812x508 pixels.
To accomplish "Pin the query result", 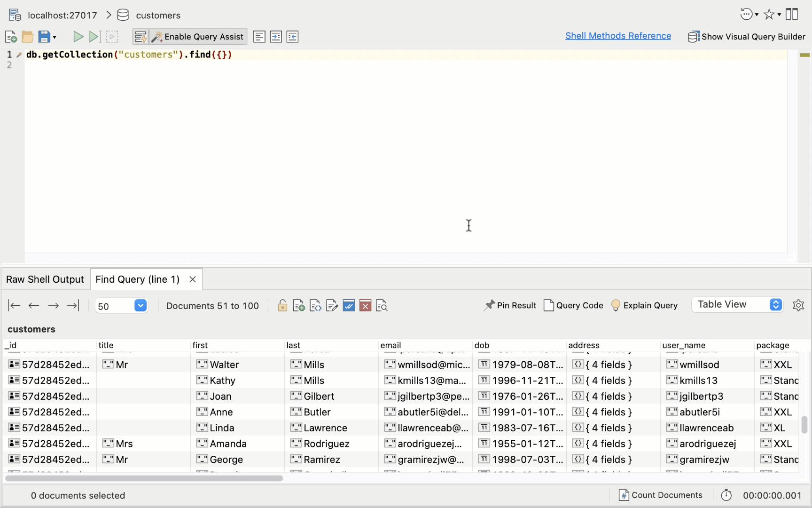I will [510, 305].
